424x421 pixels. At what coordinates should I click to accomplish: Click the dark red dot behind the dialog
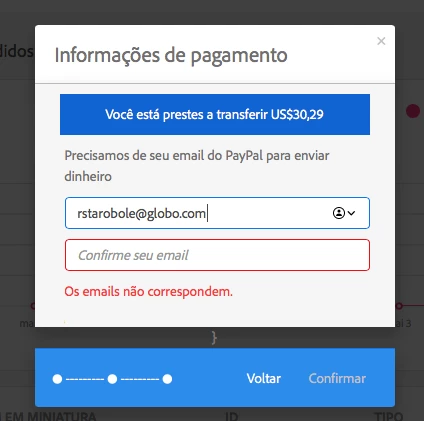pos(413,111)
